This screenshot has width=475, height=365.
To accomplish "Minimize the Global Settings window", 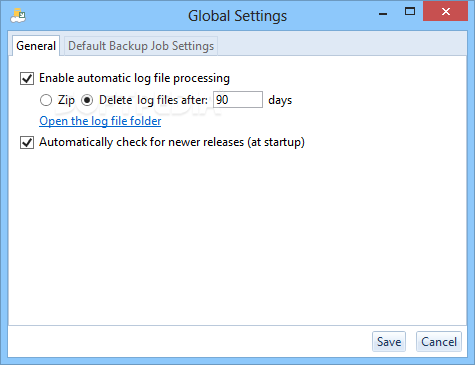I will (x=383, y=13).
